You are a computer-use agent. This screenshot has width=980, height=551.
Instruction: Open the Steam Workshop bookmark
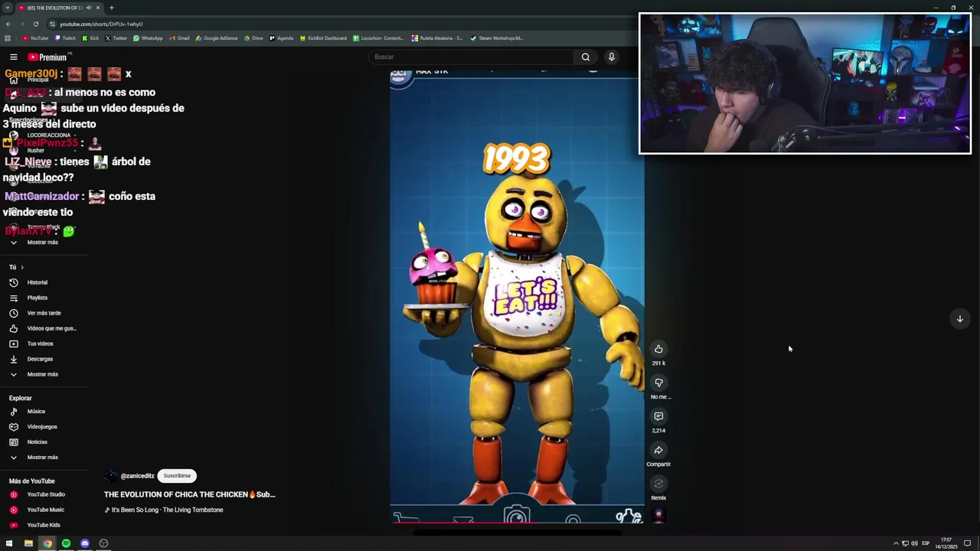point(497,38)
